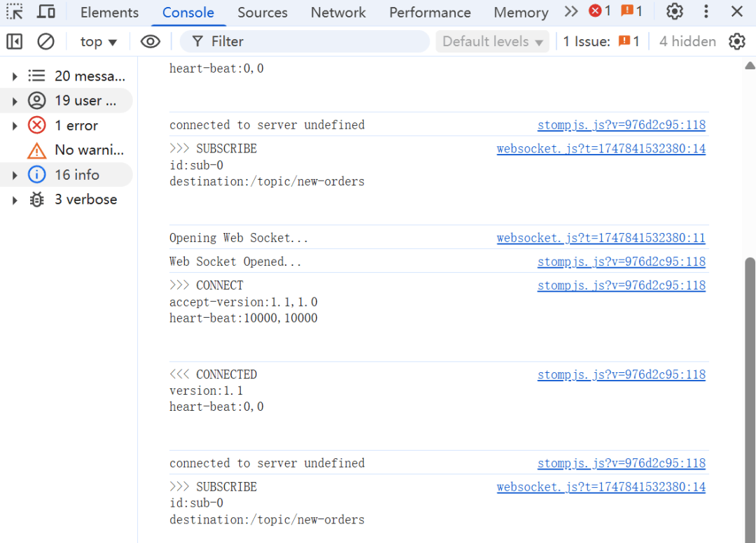Show more tabs with the double chevron
The width and height of the screenshot is (756, 543).
[x=571, y=12]
